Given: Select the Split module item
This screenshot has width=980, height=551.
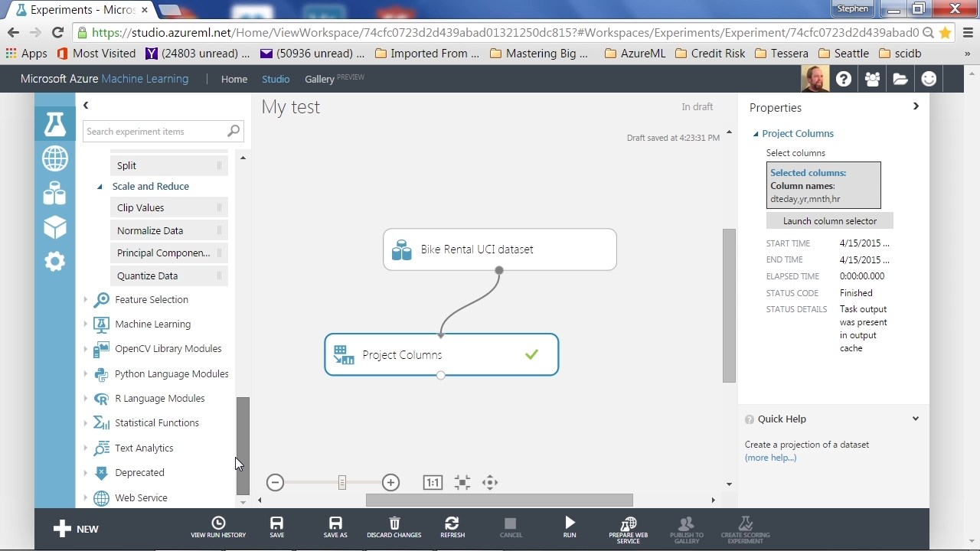Looking at the screenshot, I should [x=169, y=165].
